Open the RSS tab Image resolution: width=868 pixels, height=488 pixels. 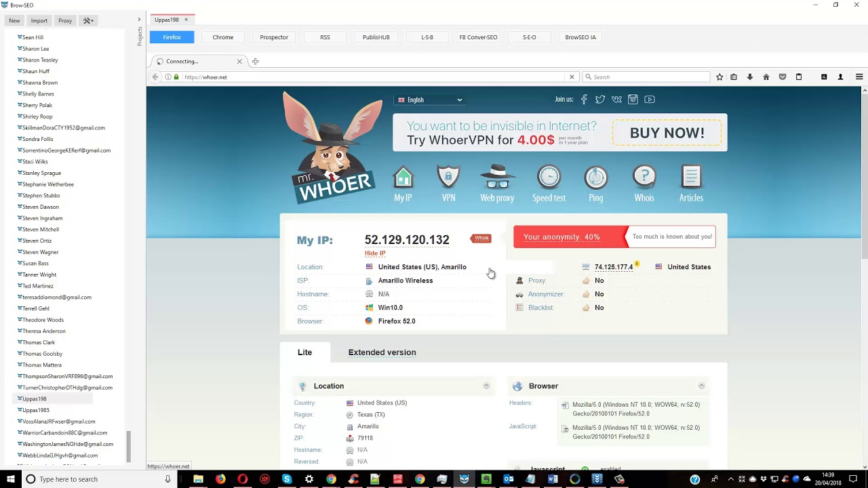click(325, 37)
